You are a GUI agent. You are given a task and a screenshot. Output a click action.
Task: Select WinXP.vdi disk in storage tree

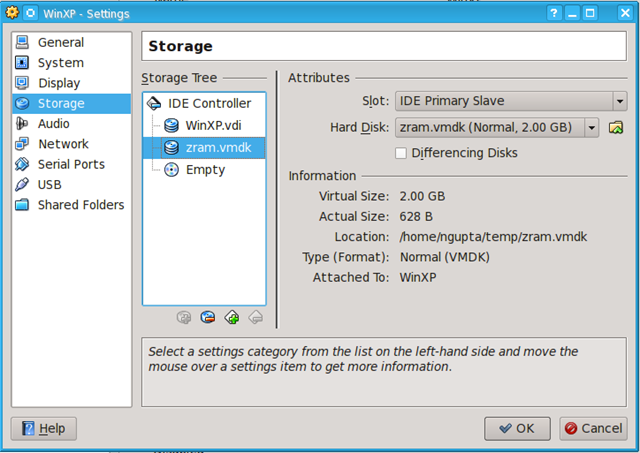click(x=204, y=126)
